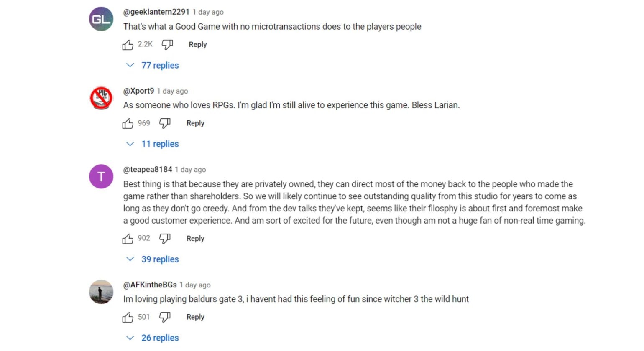Like the comment by @geeklantern2291
644x351 pixels.
coord(128,45)
